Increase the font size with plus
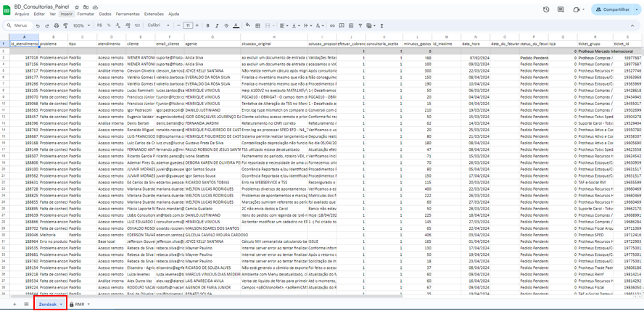Screen dimensions: 644x311 pyautogui.click(x=197, y=25)
